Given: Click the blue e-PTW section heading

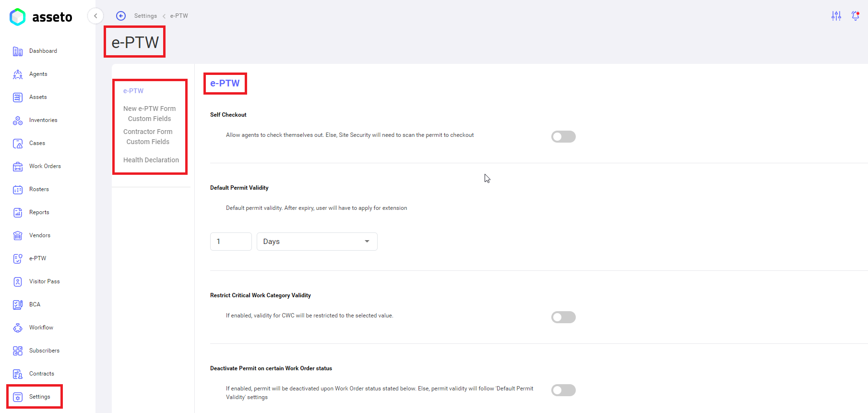Looking at the screenshot, I should pyautogui.click(x=225, y=83).
